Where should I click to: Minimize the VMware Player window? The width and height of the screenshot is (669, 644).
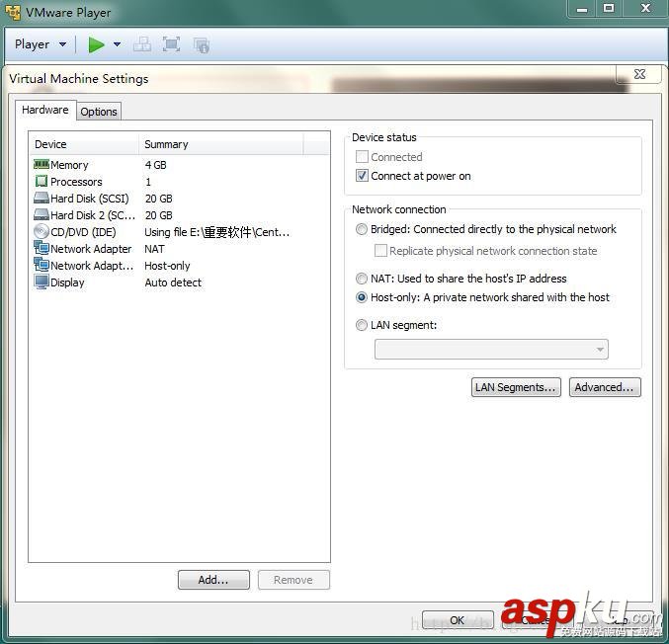coord(582,9)
